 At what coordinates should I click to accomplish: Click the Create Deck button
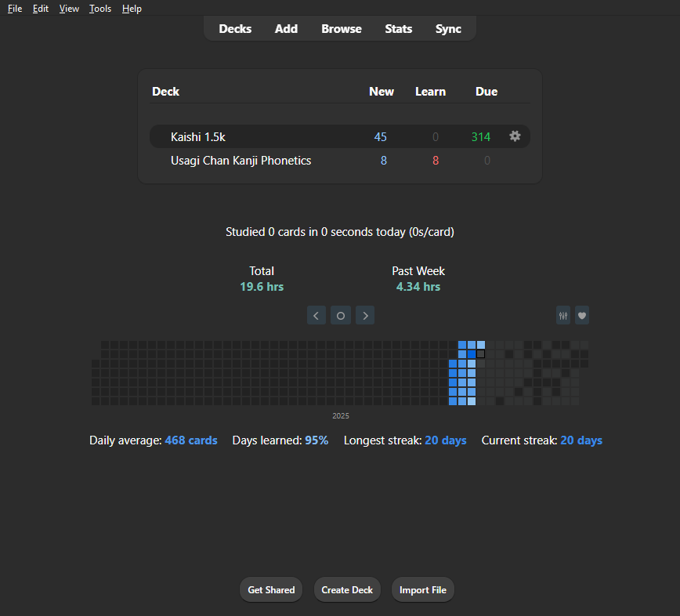[347, 589]
